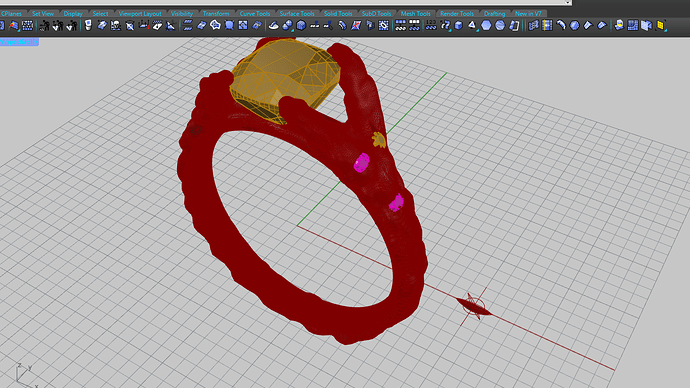Select the mesh box icon
This screenshot has height=388, width=690.
459,26
